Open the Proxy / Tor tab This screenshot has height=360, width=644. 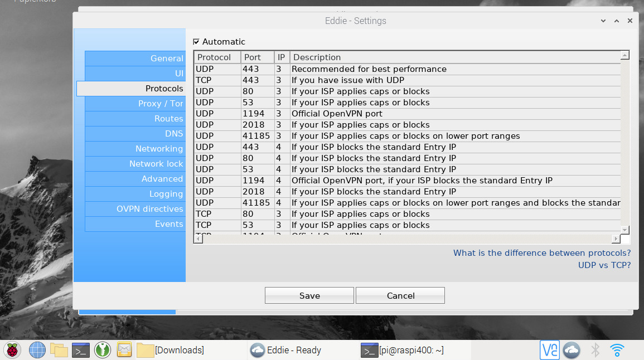(135, 104)
